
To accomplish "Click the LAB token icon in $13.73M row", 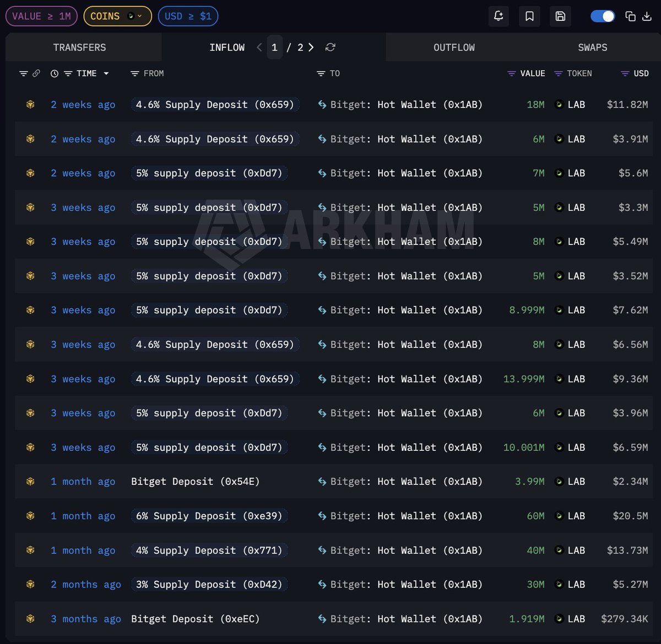I will pyautogui.click(x=559, y=550).
